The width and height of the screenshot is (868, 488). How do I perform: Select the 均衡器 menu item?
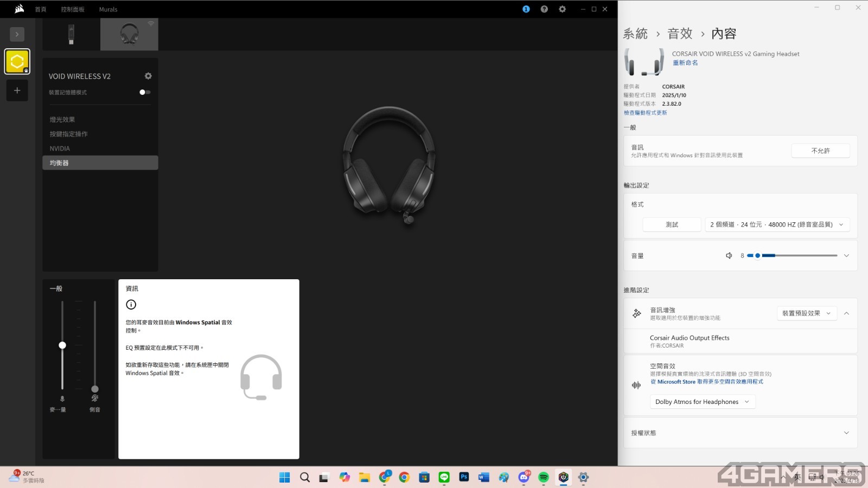click(x=100, y=163)
